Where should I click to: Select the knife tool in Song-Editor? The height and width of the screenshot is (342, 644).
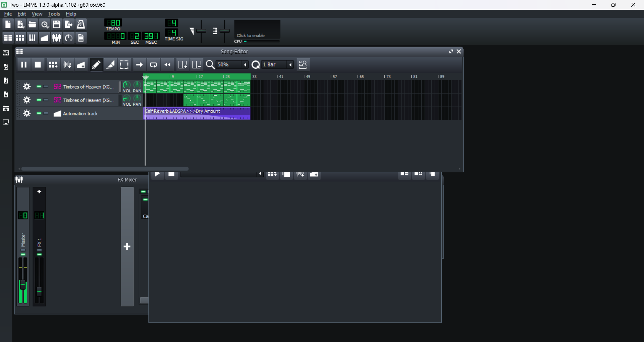click(110, 65)
